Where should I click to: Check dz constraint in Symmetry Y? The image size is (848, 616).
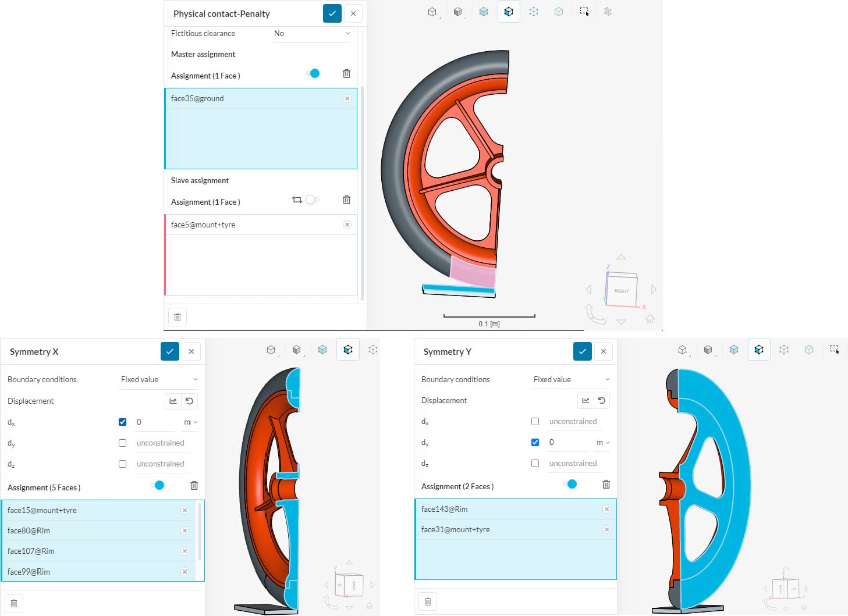tap(535, 464)
